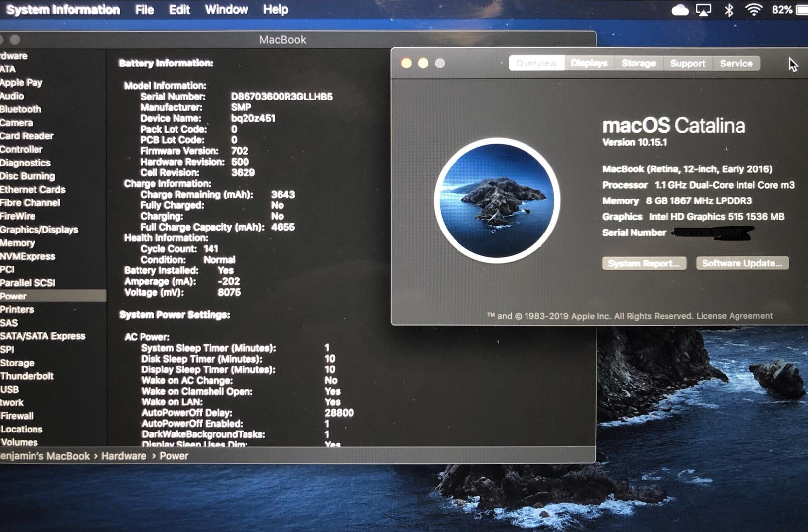This screenshot has height=532, width=808.
Task: Switch to the Storage tab
Action: click(x=638, y=63)
